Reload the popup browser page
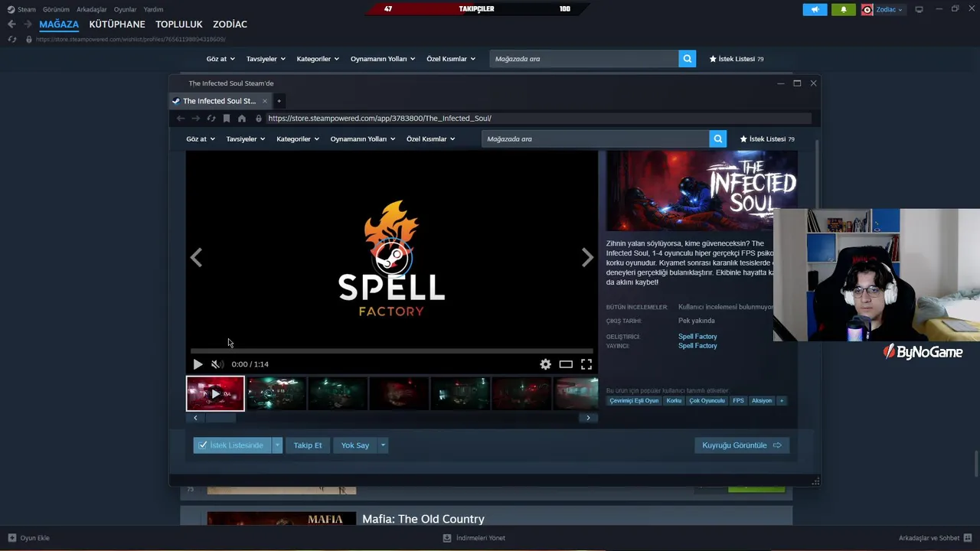The height and width of the screenshot is (551, 980). pos(211,119)
